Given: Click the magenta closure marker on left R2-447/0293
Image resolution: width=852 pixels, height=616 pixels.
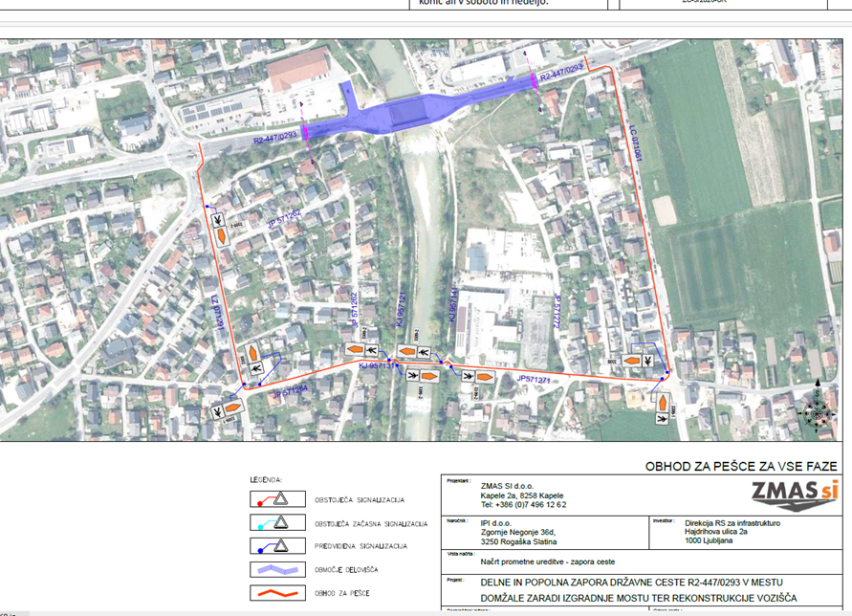Looking at the screenshot, I should (x=305, y=133).
